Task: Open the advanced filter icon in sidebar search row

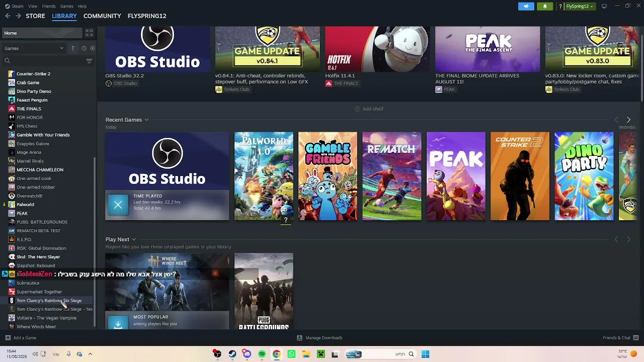Action: click(89, 61)
